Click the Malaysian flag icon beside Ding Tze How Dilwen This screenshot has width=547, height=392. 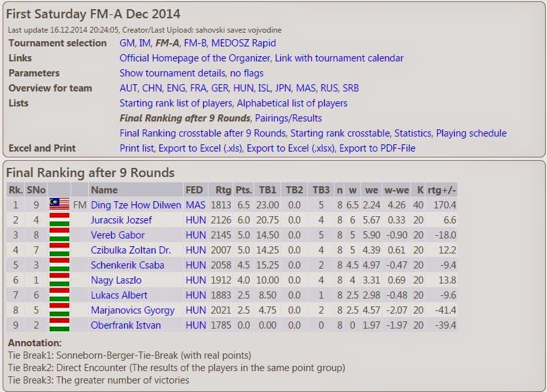[x=59, y=204]
